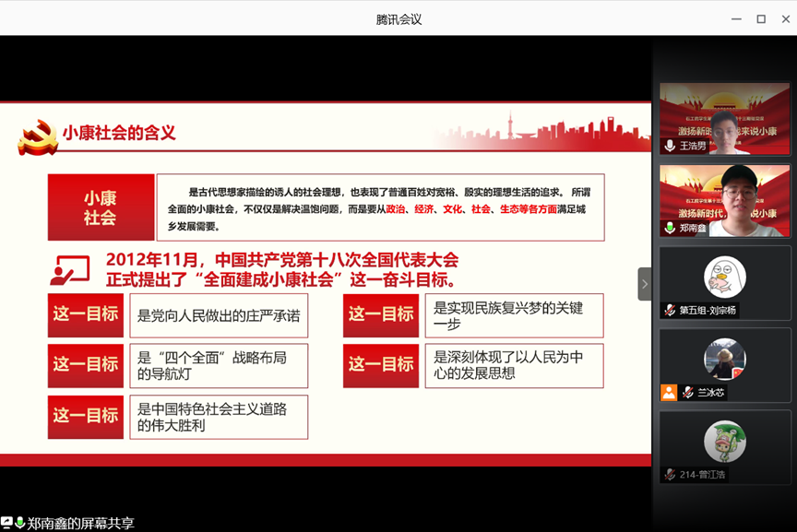
Task: Click the muted mic icon beside 兰冰芯
Action: pos(687,393)
